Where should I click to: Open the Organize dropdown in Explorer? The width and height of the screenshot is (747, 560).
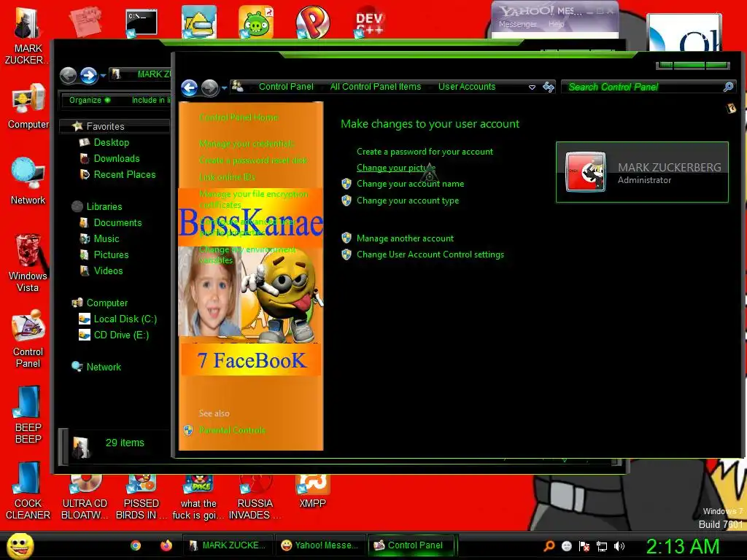90,100
